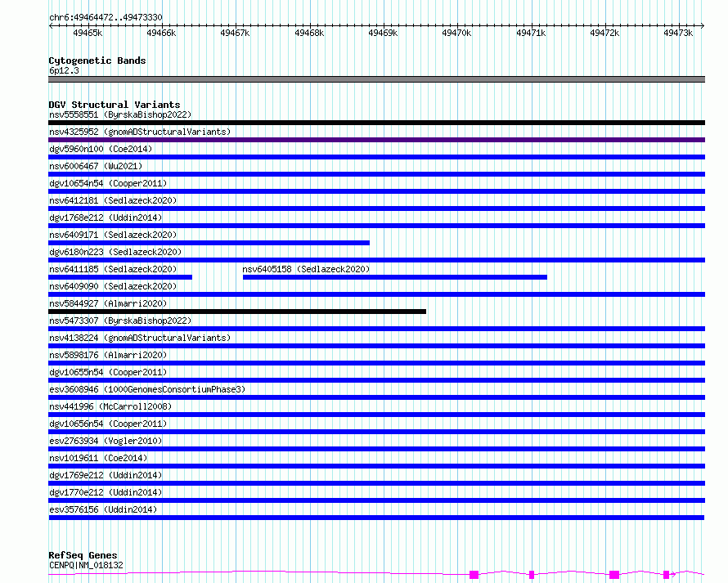Click the short blue bar for nsv6409171

(x=209, y=243)
